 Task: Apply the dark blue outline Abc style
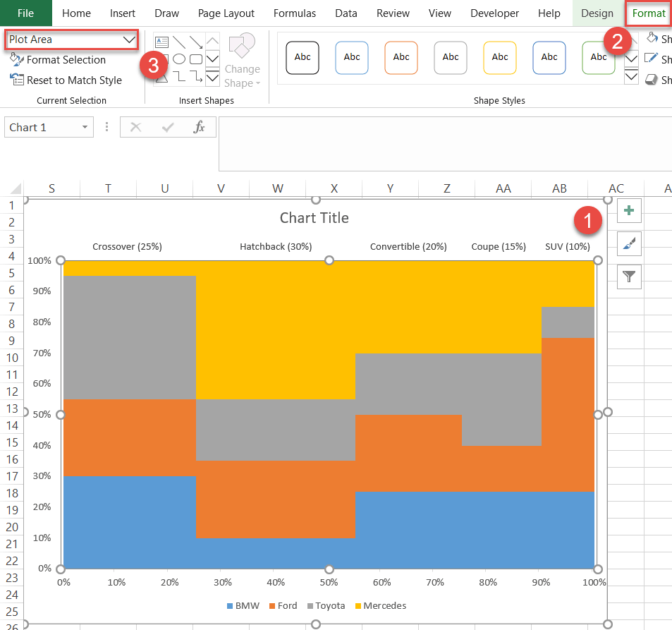click(x=549, y=57)
